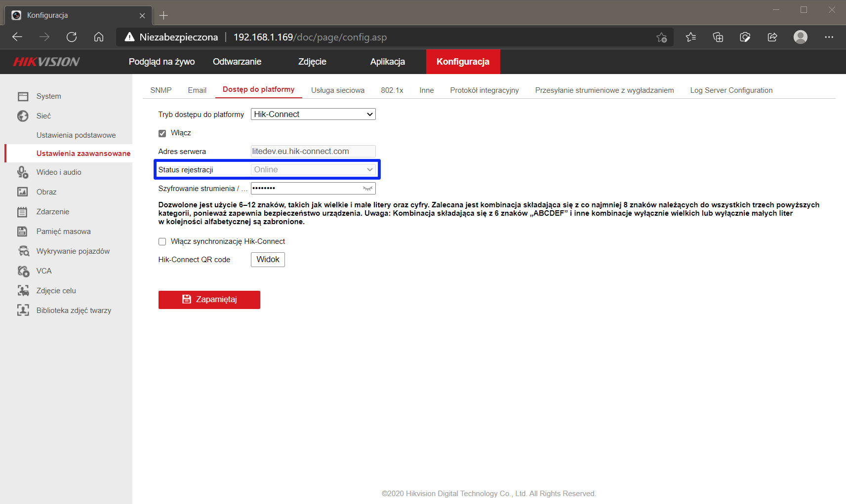
Task: Click the Zdjęcie celu icon
Action: pos(23,291)
